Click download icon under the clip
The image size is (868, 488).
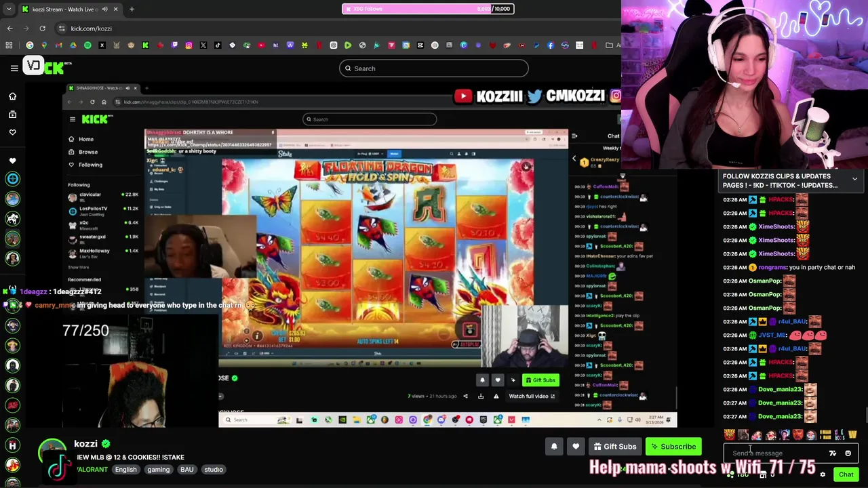point(481,396)
